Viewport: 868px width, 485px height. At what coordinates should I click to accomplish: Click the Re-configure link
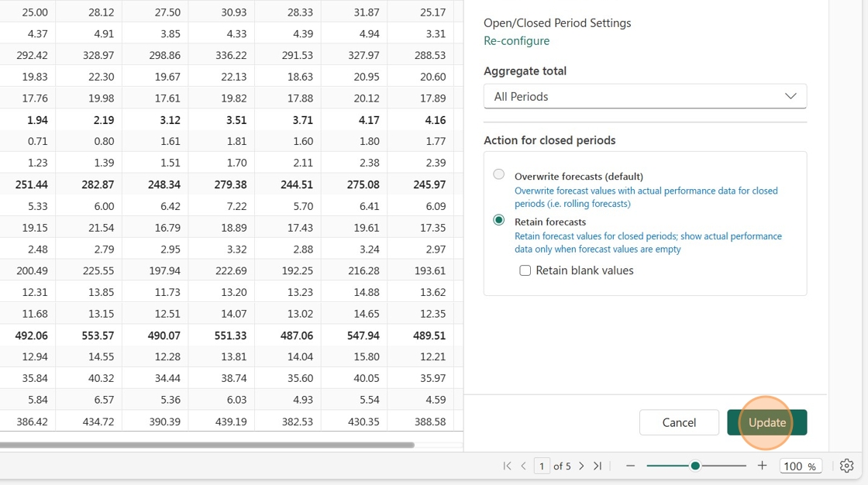pos(516,41)
